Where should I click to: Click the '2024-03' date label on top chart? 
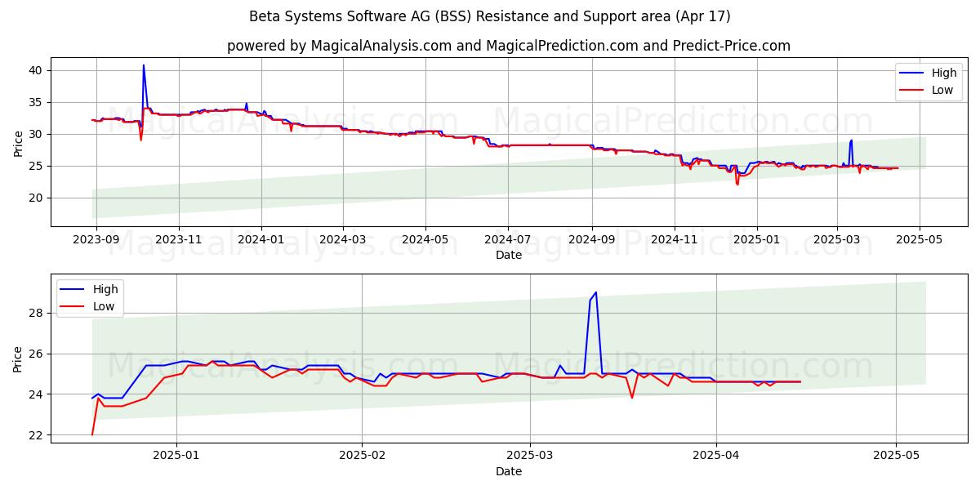[x=342, y=240]
